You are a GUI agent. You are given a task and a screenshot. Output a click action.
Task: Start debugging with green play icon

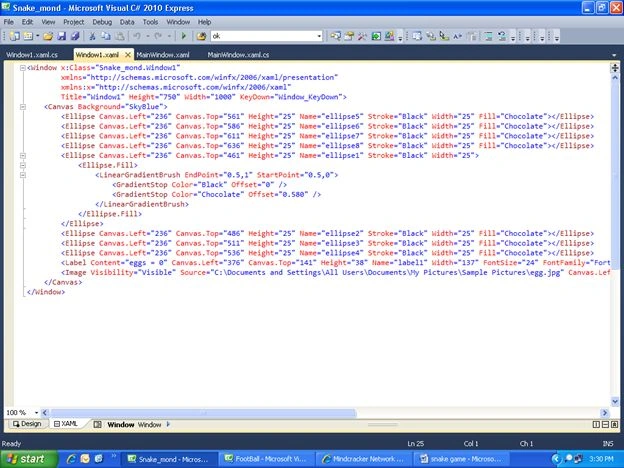183,36
